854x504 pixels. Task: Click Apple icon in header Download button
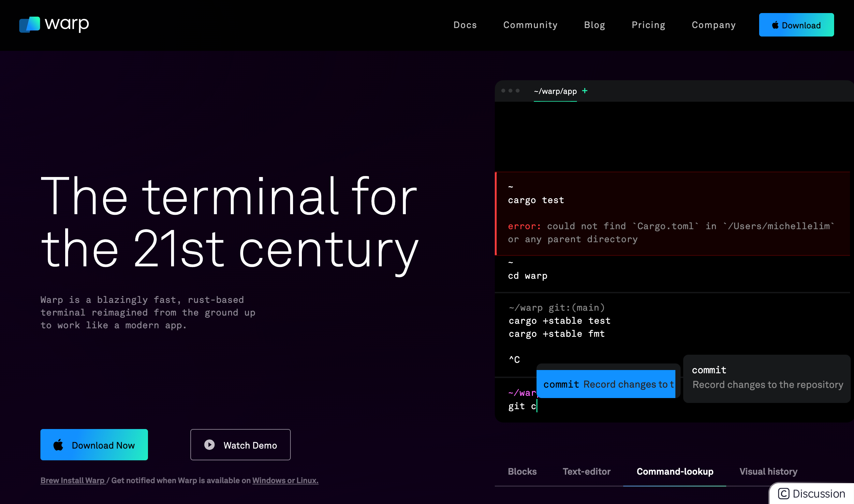(775, 25)
